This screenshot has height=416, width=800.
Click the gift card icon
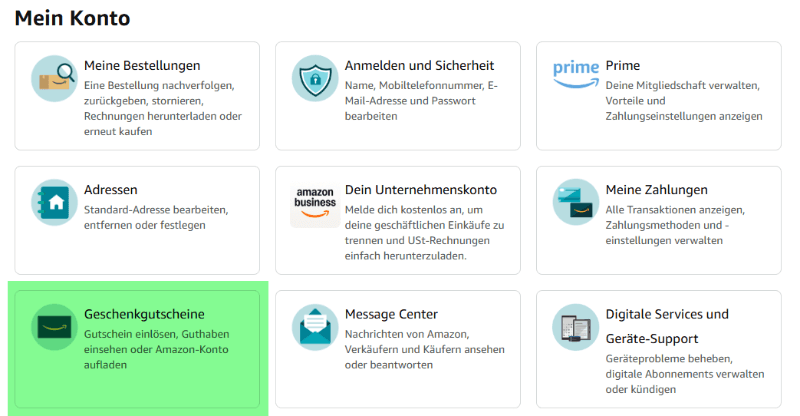(54, 327)
